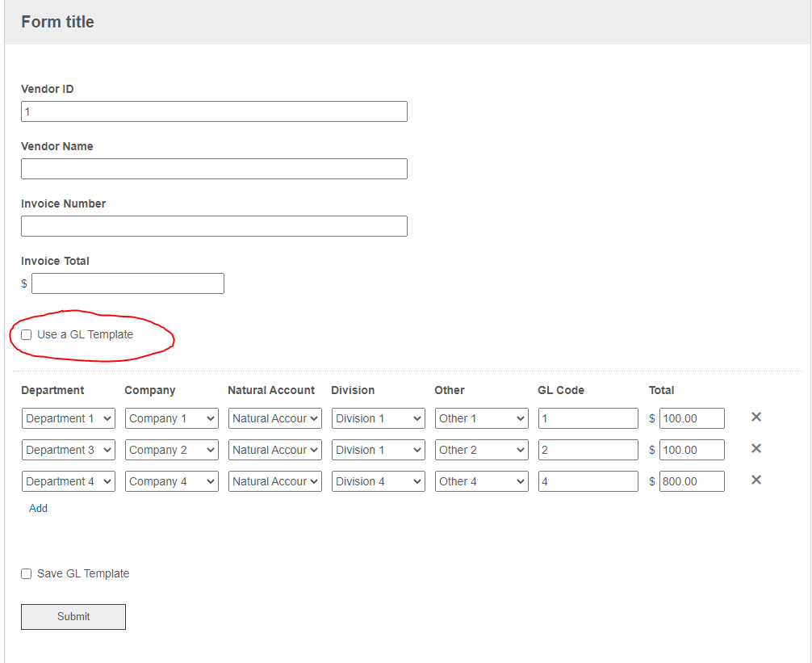Expand the Other 4 dropdown
The width and height of the screenshot is (812, 663).
482,481
